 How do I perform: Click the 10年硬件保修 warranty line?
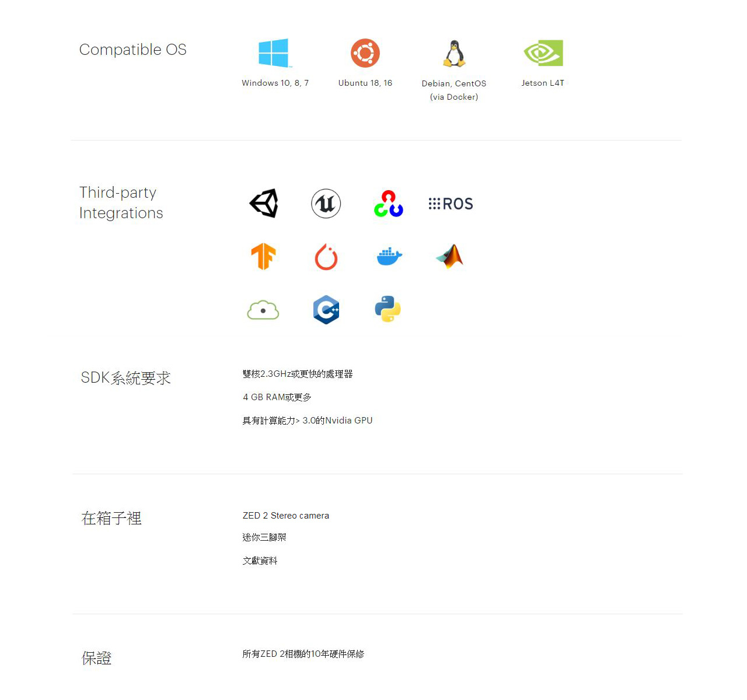[303, 654]
